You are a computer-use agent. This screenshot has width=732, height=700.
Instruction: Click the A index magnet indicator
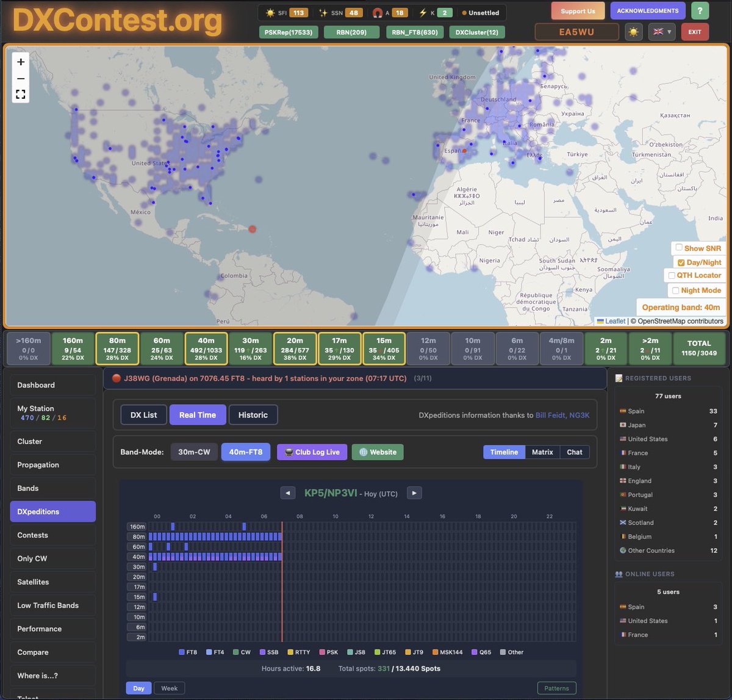390,13
